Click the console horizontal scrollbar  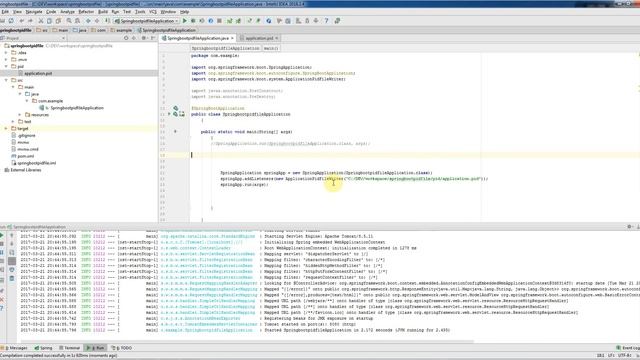point(247,341)
